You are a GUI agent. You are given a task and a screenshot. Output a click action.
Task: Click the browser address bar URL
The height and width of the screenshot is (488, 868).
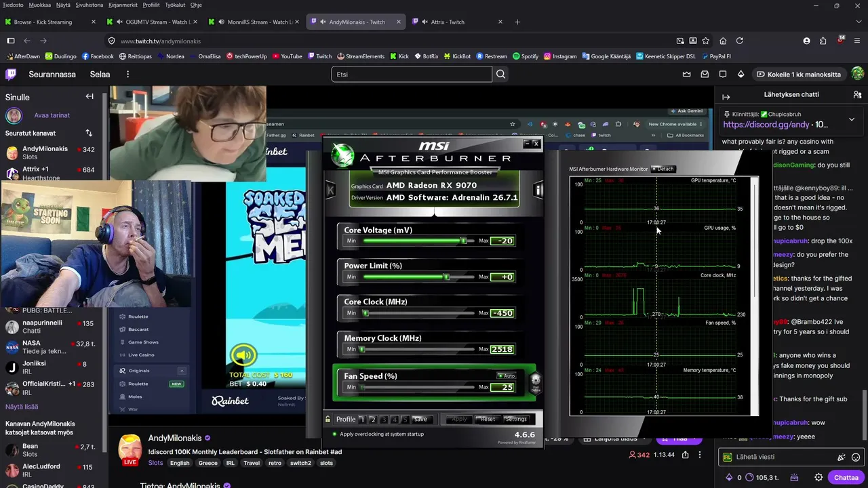coord(161,41)
